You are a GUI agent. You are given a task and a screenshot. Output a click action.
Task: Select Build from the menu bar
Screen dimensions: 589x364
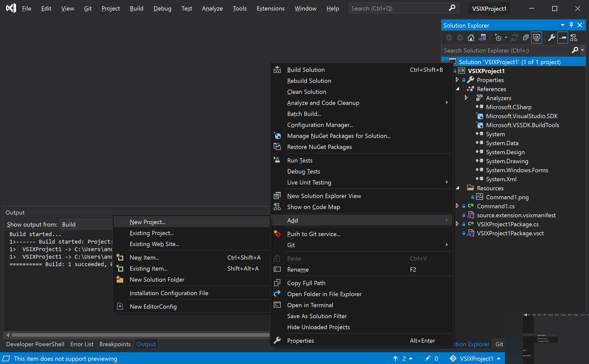[x=136, y=8]
